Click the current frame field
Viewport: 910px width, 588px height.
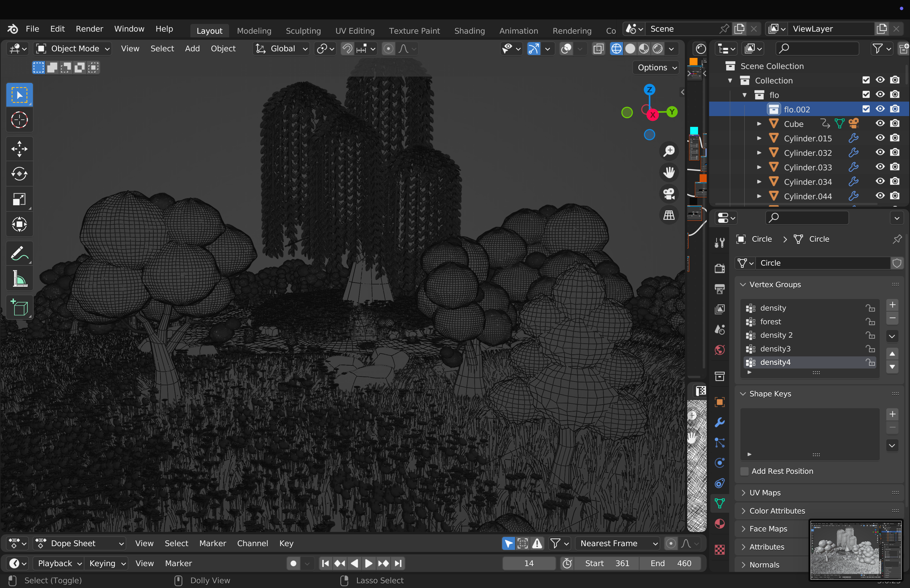(529, 563)
